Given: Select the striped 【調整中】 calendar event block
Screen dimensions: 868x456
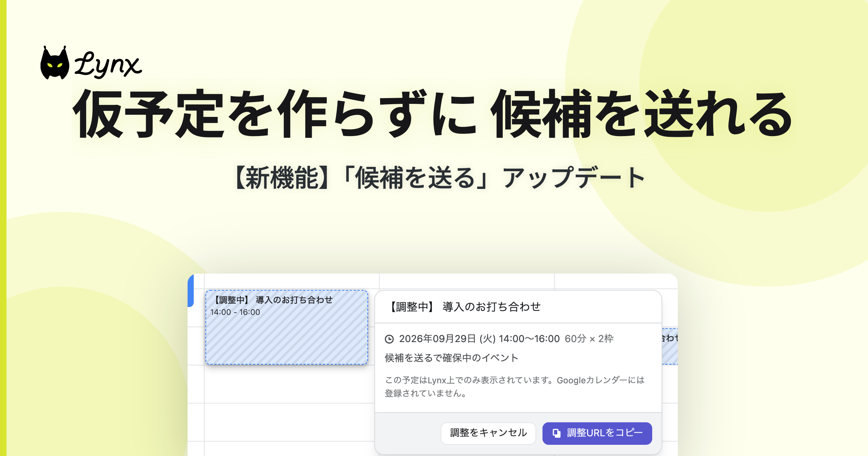Looking at the screenshot, I should coord(287,327).
